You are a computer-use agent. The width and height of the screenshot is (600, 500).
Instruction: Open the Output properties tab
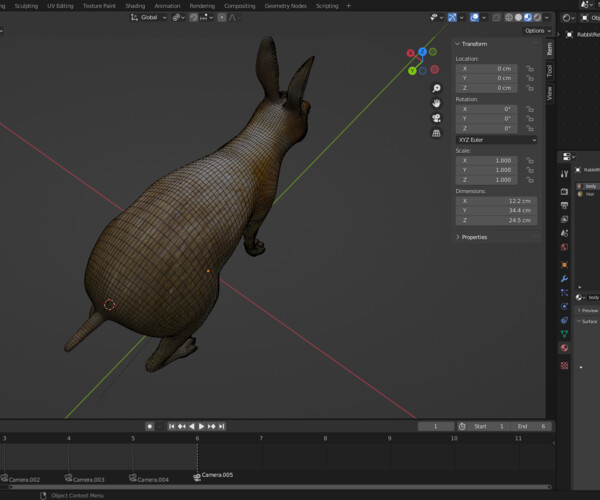(x=564, y=205)
